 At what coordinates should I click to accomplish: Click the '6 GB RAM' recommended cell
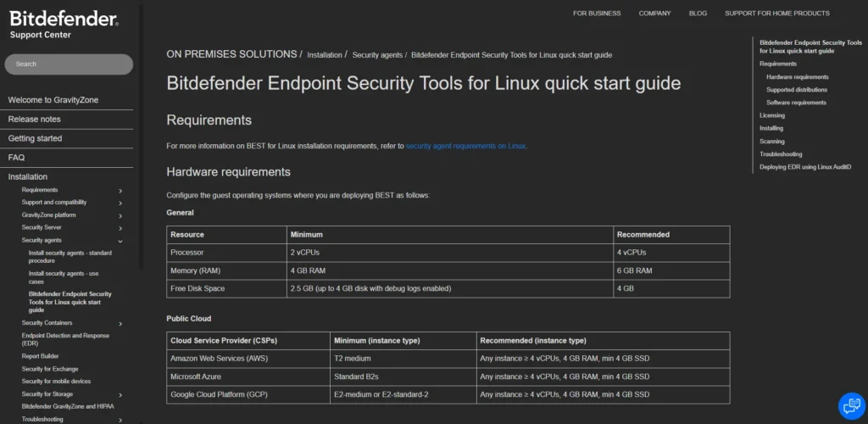coord(671,271)
